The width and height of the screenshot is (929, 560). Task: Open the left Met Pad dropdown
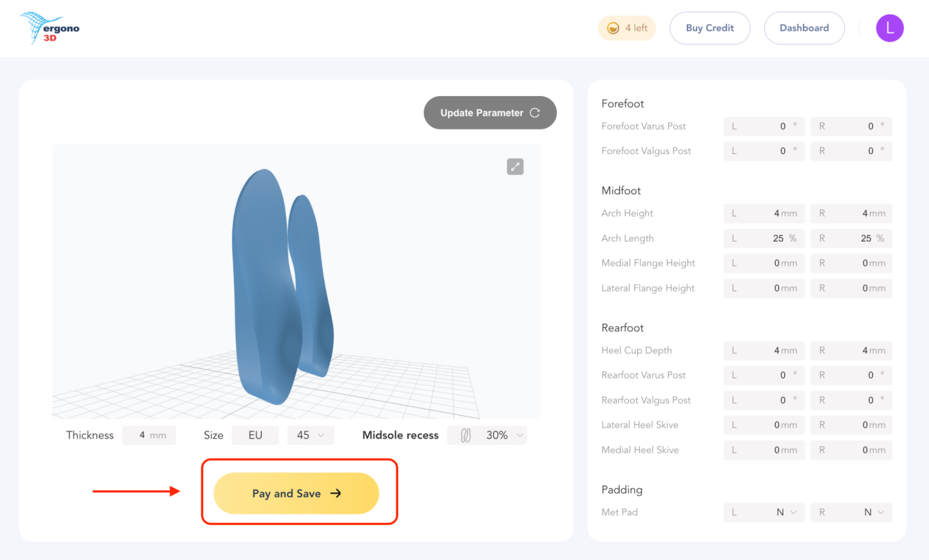tap(764, 512)
